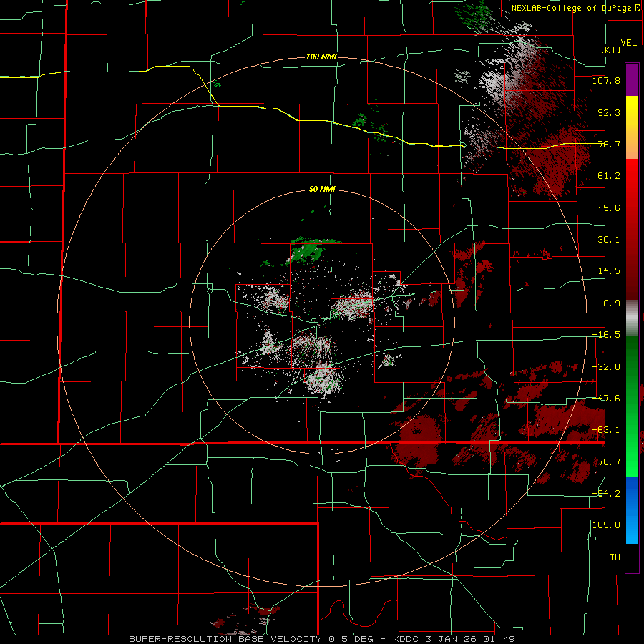
Task: Click the 50 NMI range ring label
Action: (x=322, y=190)
